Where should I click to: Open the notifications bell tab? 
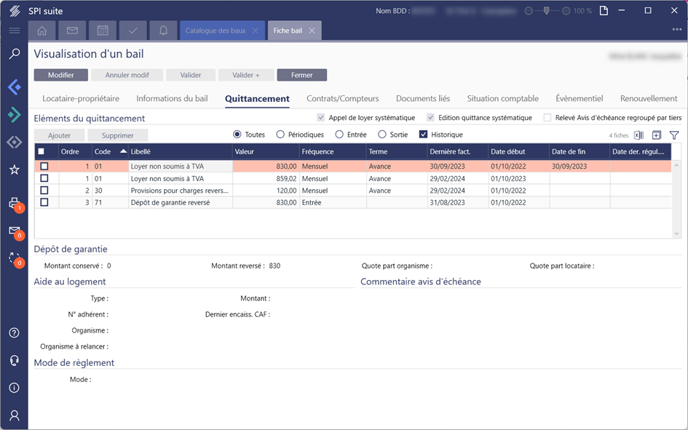tap(163, 31)
